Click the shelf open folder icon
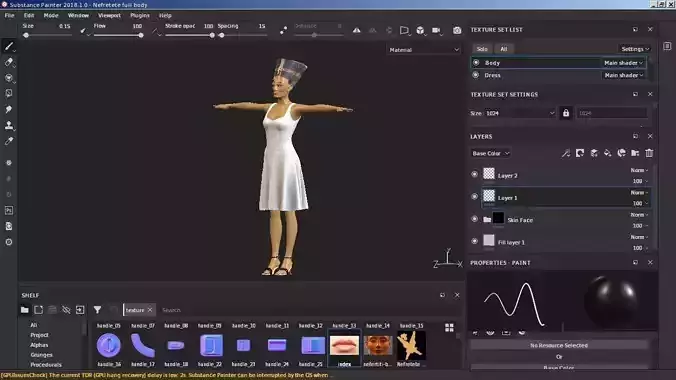Screen dimensions: 676x380 (x=25, y=310)
